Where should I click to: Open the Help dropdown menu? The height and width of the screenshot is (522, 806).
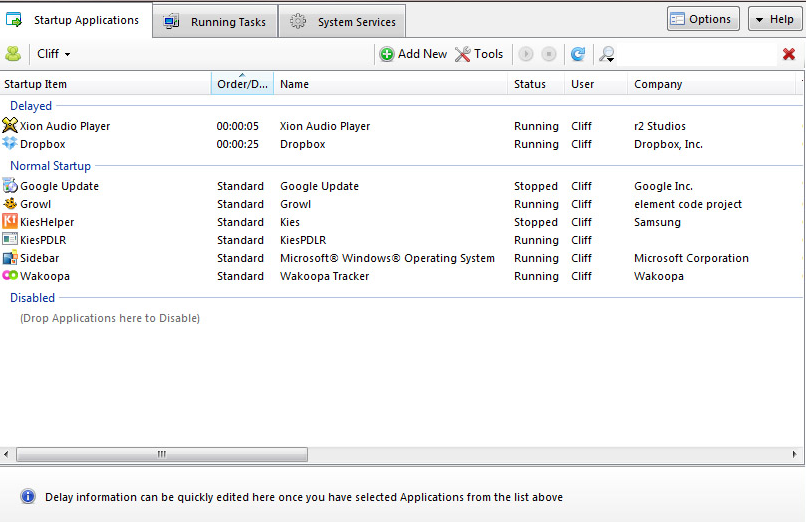[x=775, y=19]
